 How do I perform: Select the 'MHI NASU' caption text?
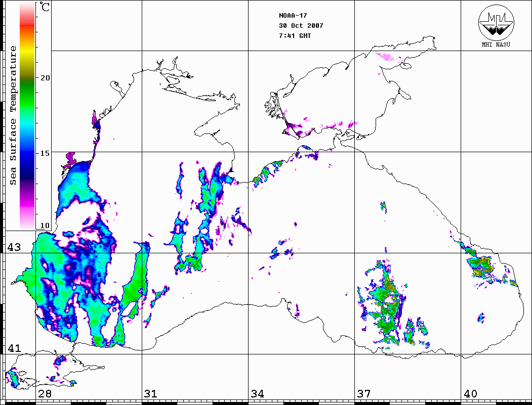point(496,44)
